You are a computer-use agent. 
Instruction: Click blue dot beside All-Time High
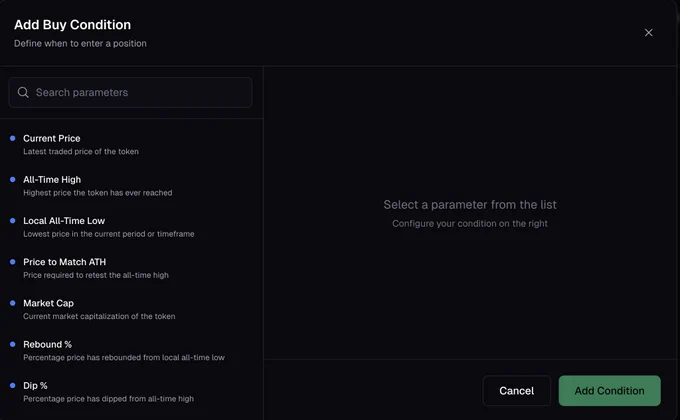coord(13,180)
